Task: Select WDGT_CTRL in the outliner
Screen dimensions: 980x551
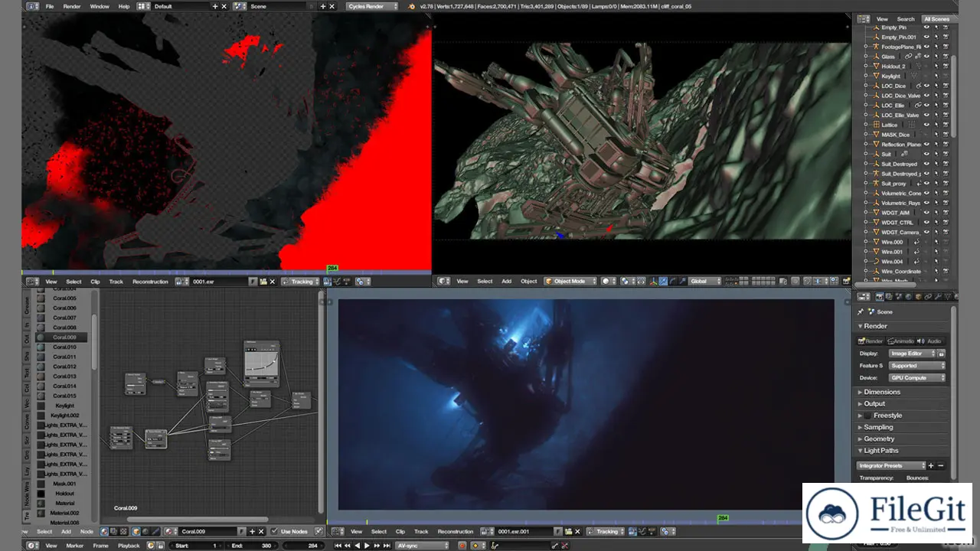Action: 897,223
